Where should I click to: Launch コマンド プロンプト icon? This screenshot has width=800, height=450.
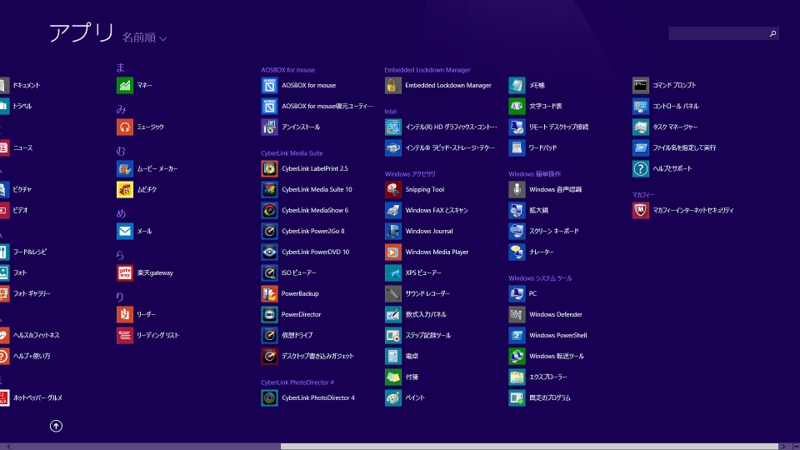click(640, 85)
